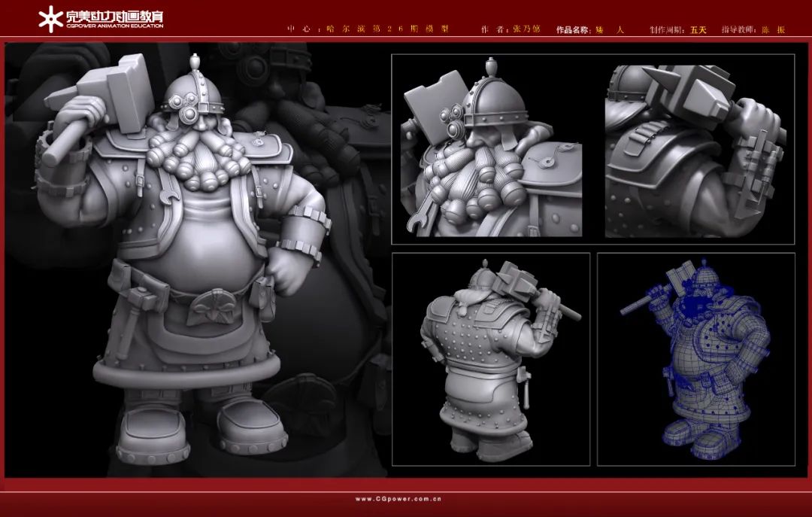Click the 指导教师 label
Screen dimensions: 812x517
(x=739, y=29)
